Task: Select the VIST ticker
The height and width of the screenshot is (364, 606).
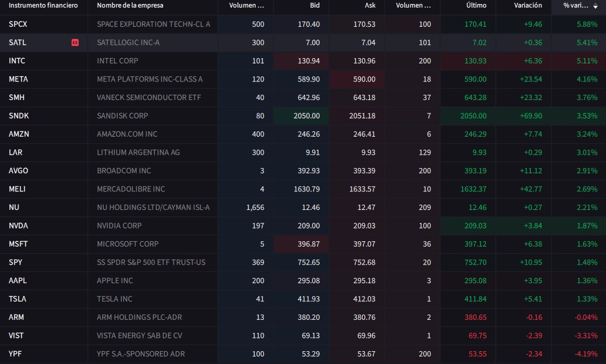Action: (x=16, y=336)
